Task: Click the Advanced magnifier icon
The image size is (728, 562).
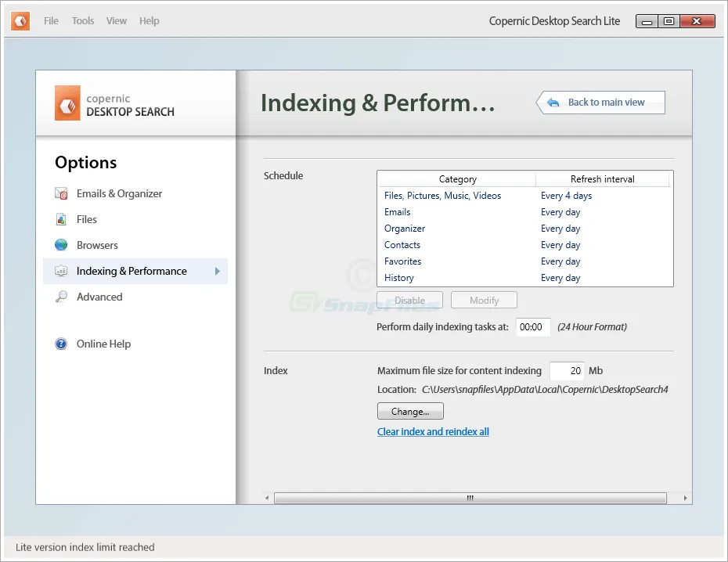Action: pyautogui.click(x=61, y=297)
